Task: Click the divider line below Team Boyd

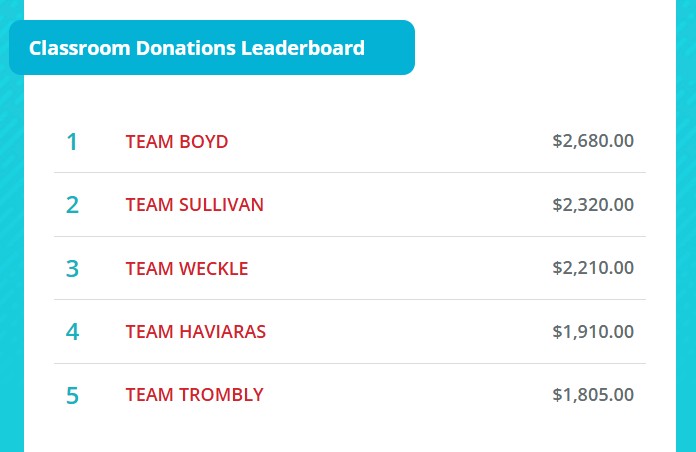Action: click(x=350, y=173)
